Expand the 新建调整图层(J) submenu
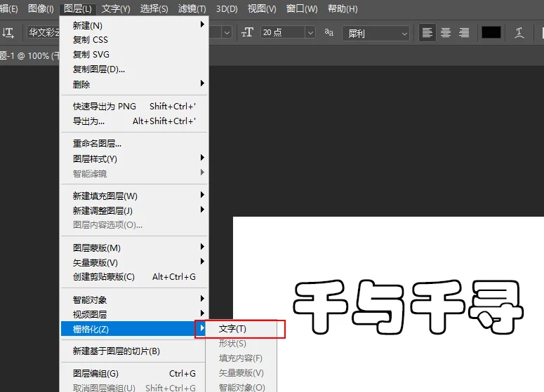 (x=134, y=210)
